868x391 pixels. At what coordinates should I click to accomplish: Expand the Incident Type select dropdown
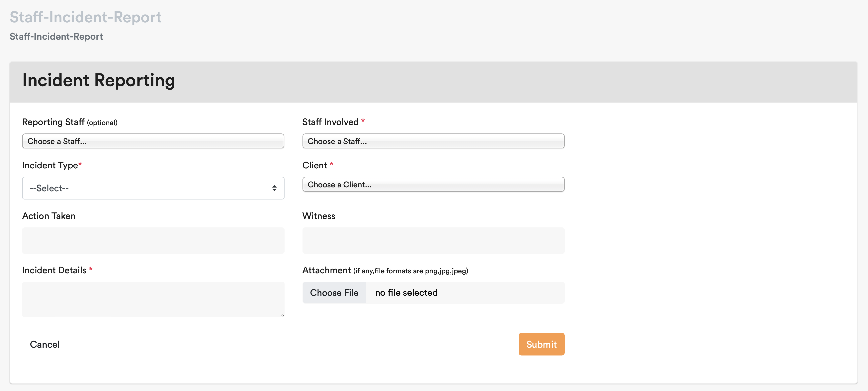click(153, 188)
